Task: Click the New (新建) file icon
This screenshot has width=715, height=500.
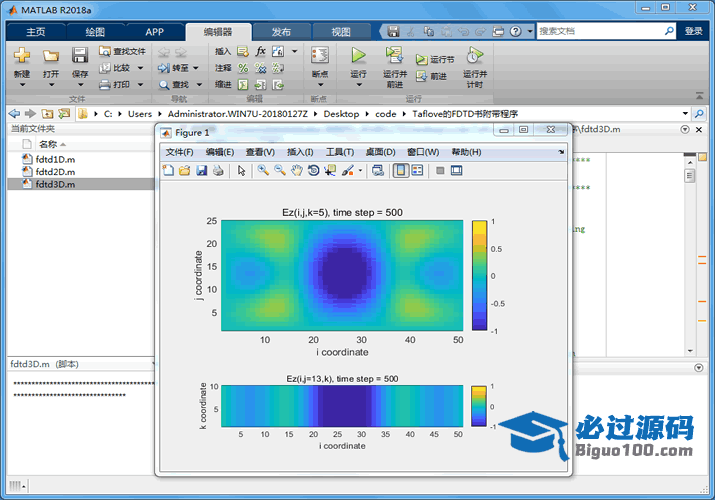Action: point(21,56)
